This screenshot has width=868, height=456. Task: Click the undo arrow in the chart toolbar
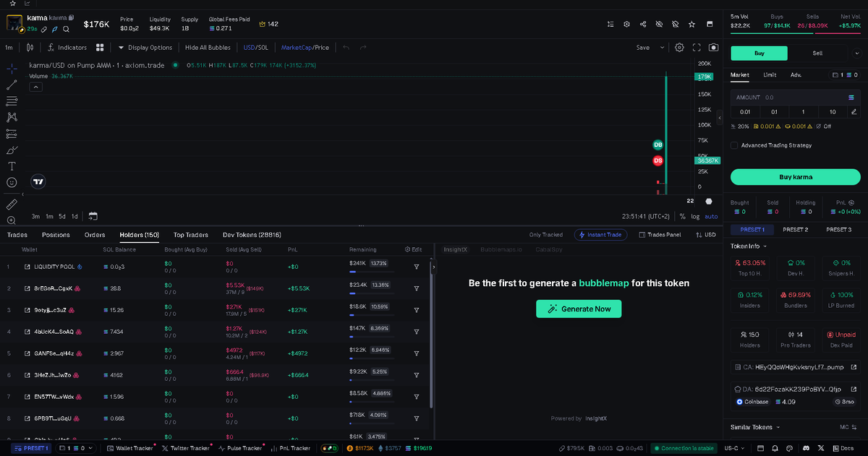click(346, 48)
